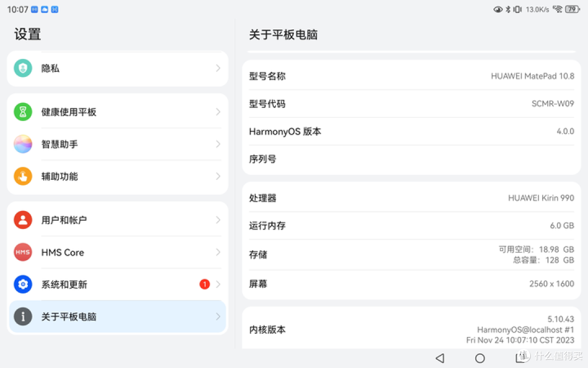Image resolution: width=588 pixels, height=368 pixels.
Task: Tap the 处理器 row label
Action: point(262,198)
